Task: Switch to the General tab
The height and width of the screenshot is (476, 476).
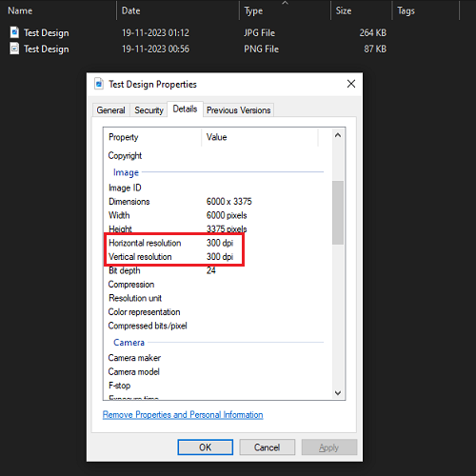Action: coord(110,110)
